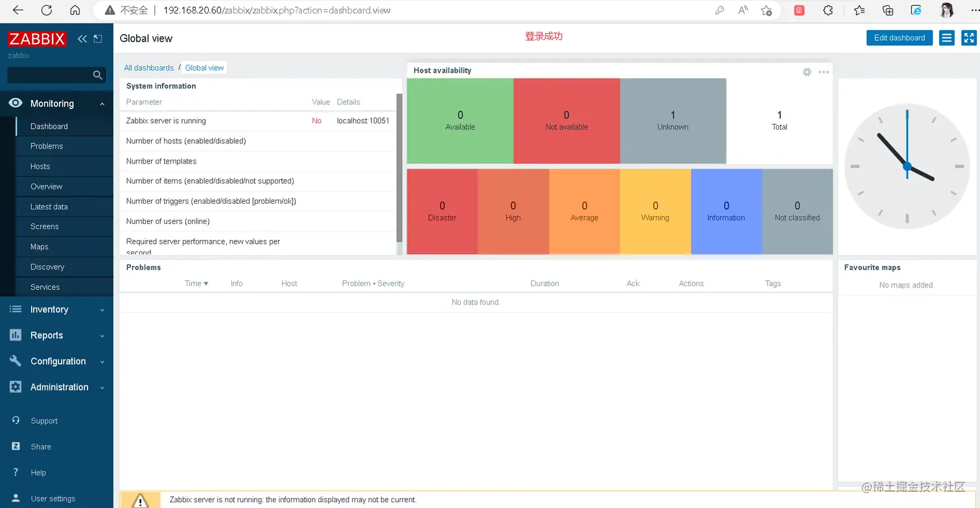The width and height of the screenshot is (980, 508).
Task: Click the Reports bar chart icon
Action: [x=16, y=335]
